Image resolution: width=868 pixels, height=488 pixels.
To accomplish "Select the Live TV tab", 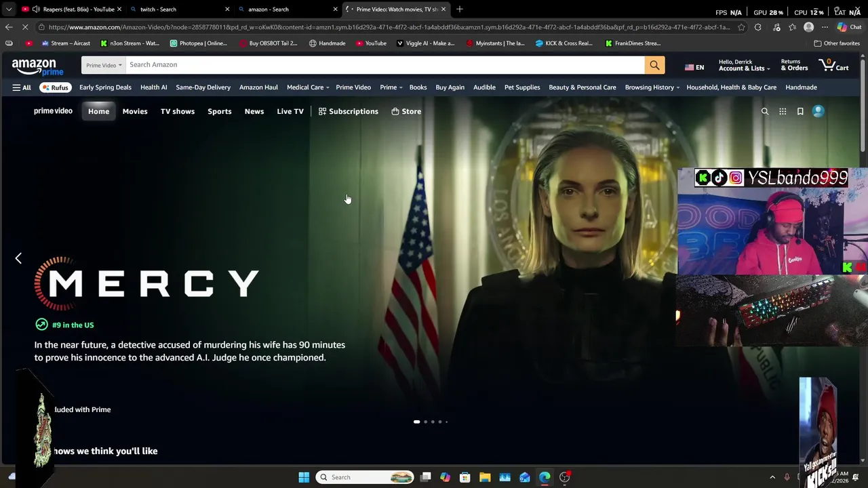I will (x=290, y=111).
